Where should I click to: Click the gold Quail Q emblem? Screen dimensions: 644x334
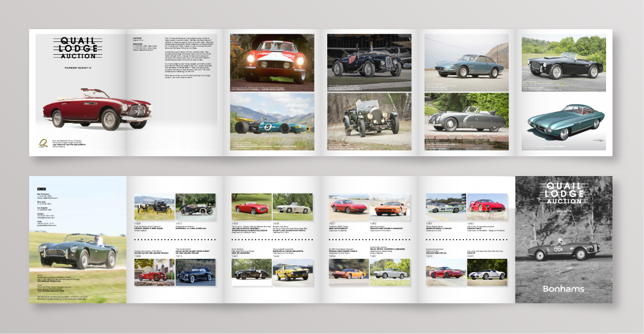point(43,143)
